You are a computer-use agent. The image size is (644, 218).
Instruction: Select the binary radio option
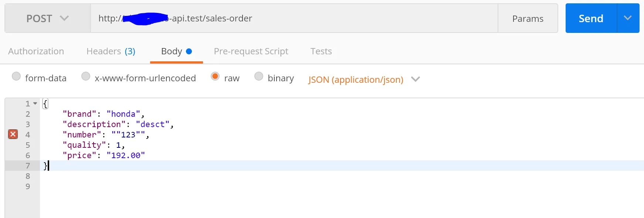point(259,76)
